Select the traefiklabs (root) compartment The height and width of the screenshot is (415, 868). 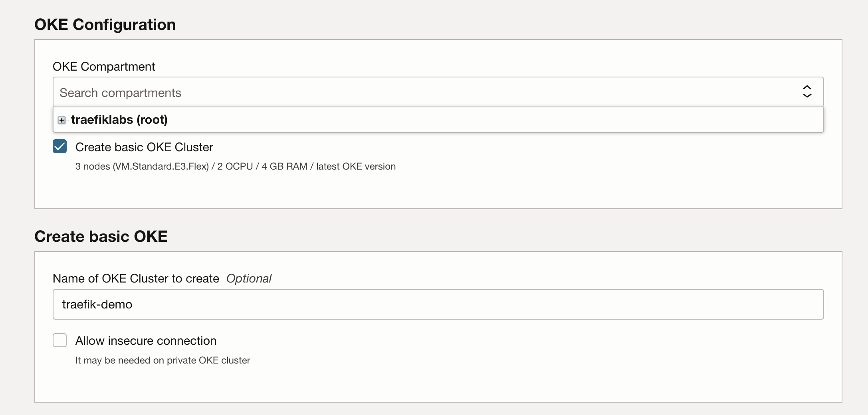[119, 120]
